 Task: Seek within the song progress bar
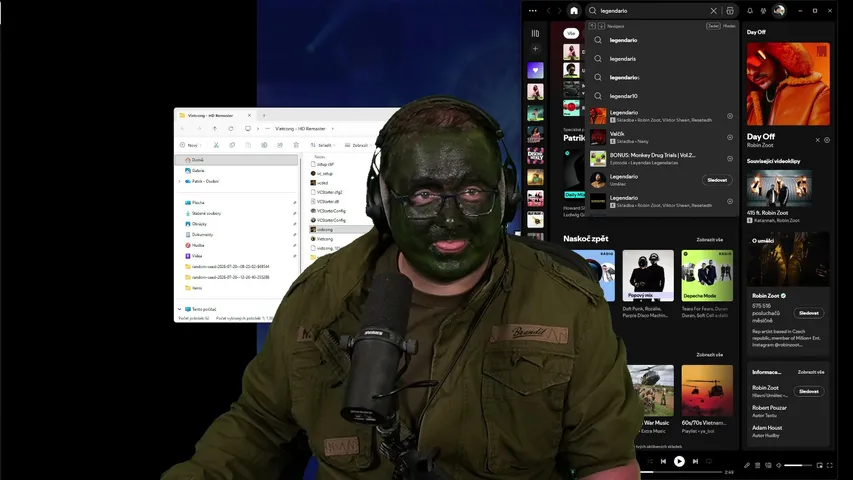tap(681, 472)
